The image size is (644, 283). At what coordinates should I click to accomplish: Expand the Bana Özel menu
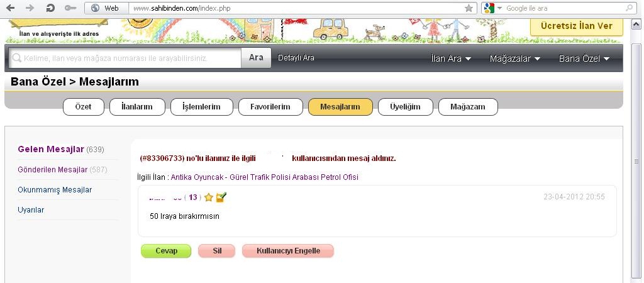click(x=584, y=58)
